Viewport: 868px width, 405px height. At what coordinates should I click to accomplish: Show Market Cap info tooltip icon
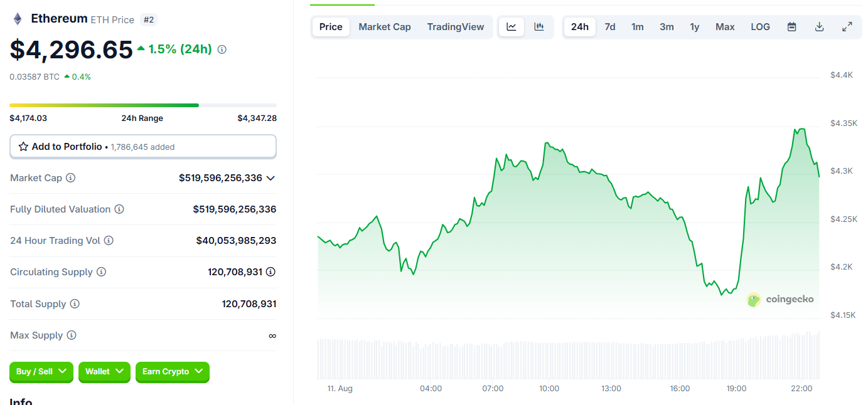coord(71,178)
